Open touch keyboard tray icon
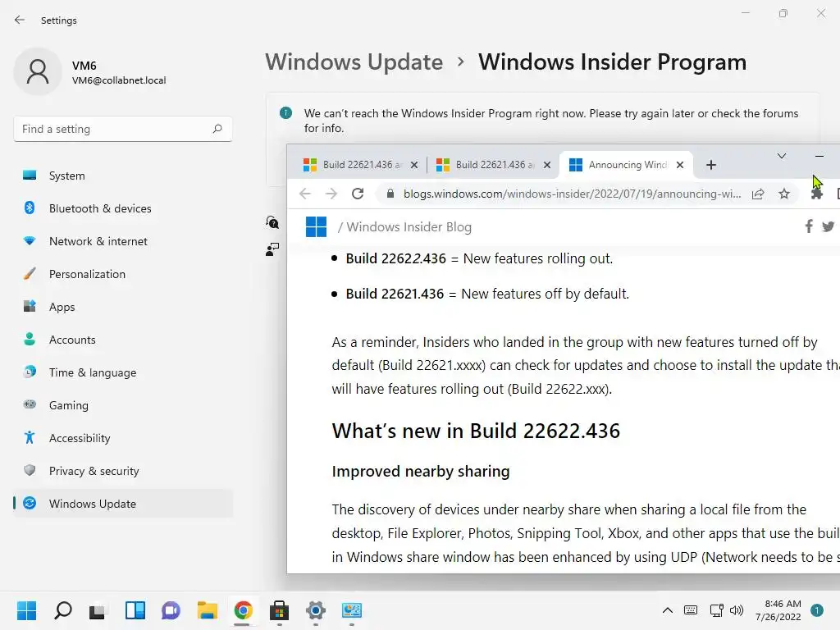The image size is (840, 630). click(x=691, y=610)
